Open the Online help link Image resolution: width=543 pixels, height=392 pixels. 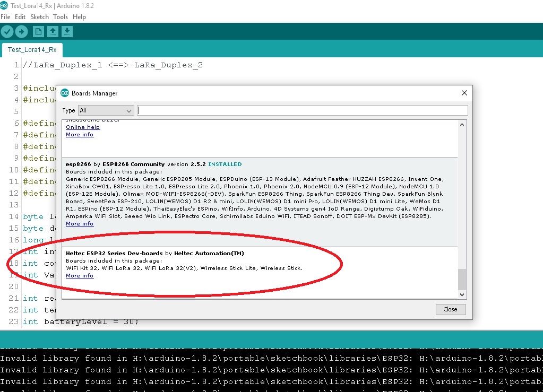click(x=83, y=127)
